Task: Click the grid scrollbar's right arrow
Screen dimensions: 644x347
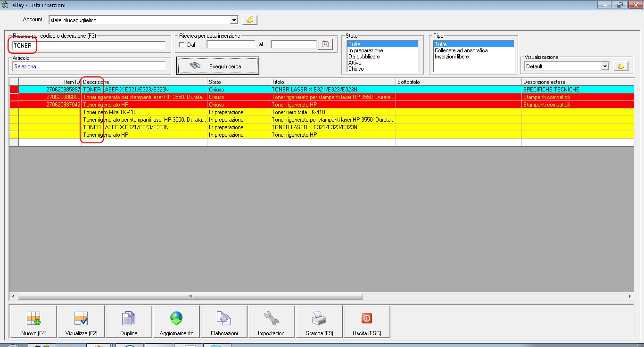Action: point(630,296)
